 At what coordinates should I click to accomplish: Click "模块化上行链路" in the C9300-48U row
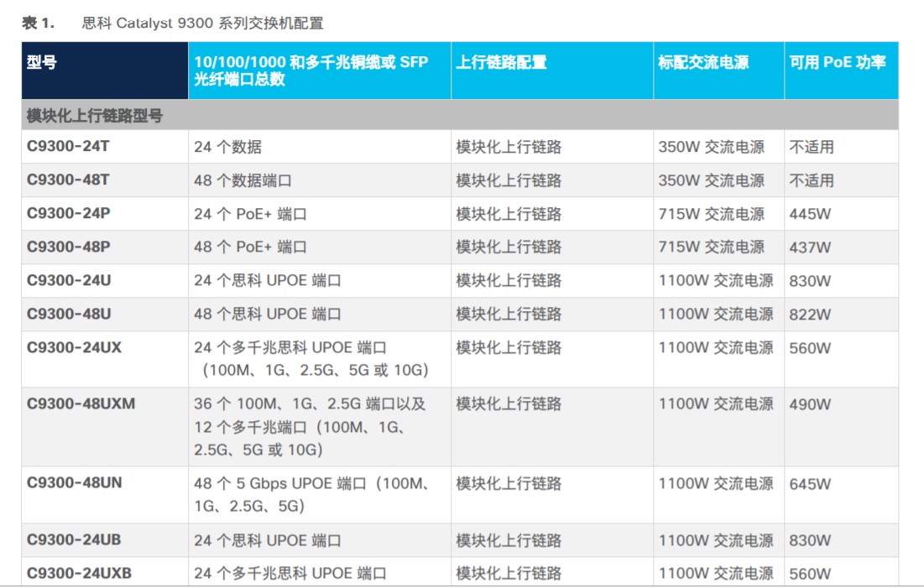coord(509,315)
